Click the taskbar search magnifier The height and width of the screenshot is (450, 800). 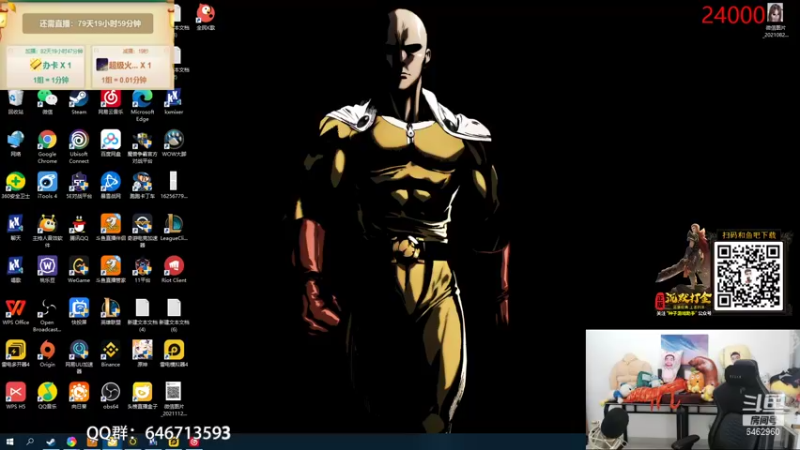[30, 442]
